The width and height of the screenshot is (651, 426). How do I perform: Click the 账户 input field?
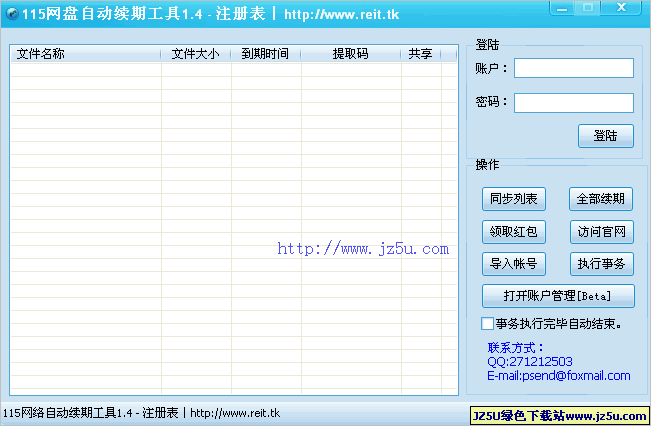(574, 68)
